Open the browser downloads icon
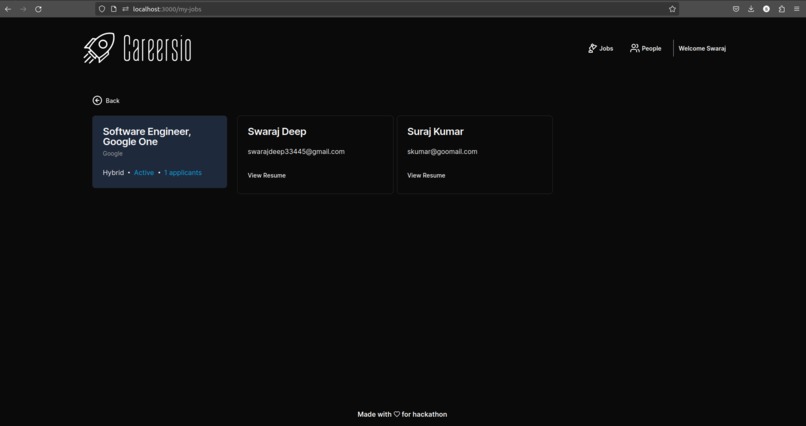The height and width of the screenshot is (426, 806). [751, 9]
